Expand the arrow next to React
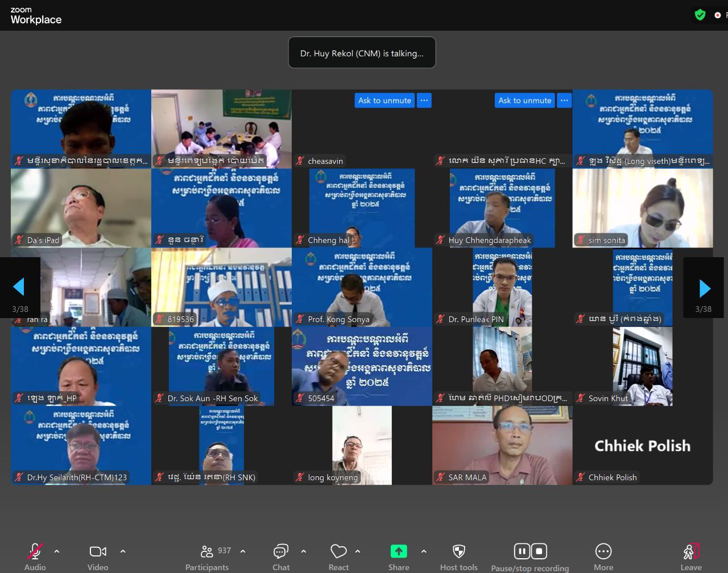Image resolution: width=728 pixels, height=573 pixels. click(x=358, y=551)
